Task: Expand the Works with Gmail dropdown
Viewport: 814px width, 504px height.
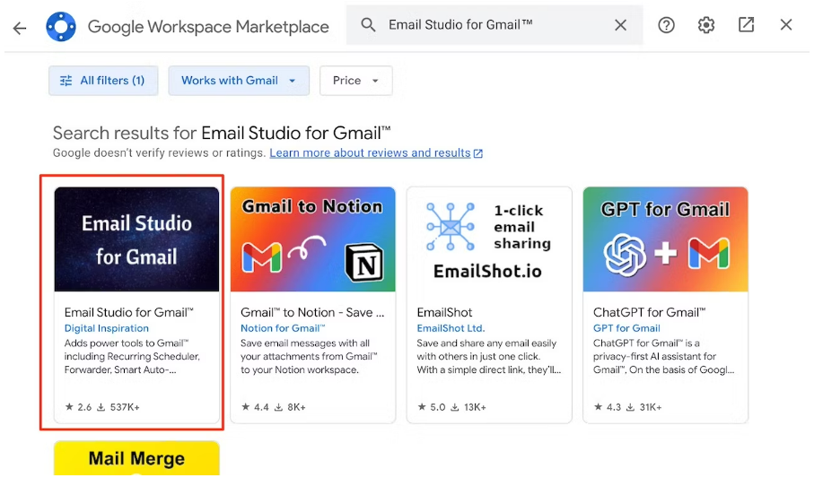Action: 239,81
